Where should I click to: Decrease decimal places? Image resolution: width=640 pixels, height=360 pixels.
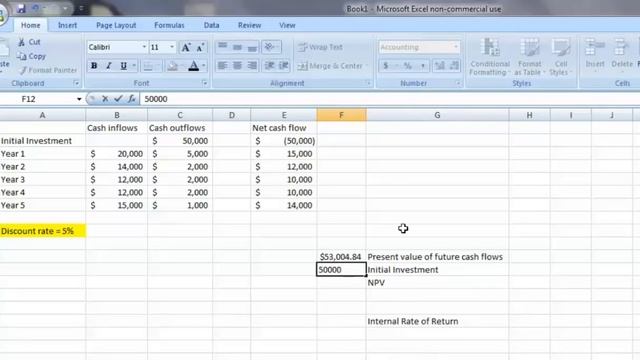click(454, 66)
